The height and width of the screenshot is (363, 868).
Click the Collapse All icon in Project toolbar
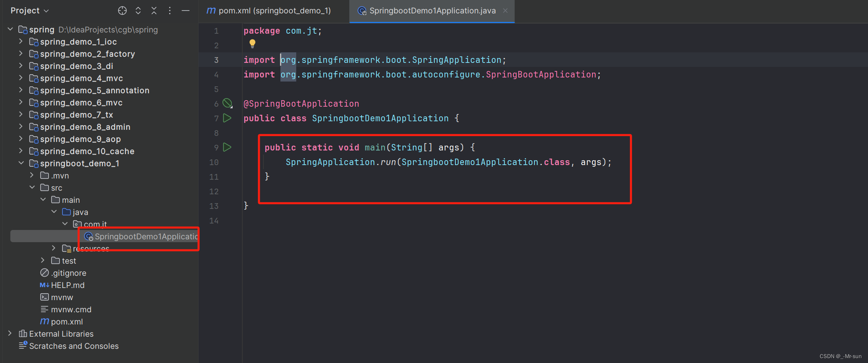click(154, 11)
